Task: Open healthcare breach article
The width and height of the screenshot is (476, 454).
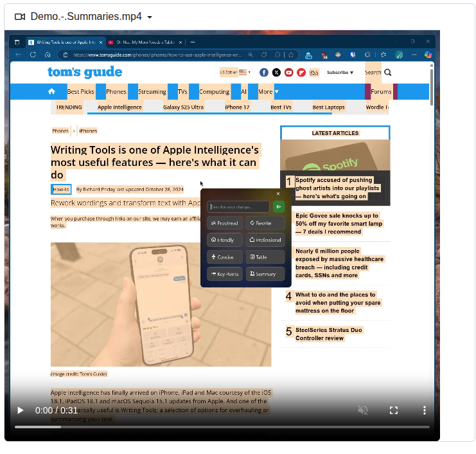Action: [339, 263]
